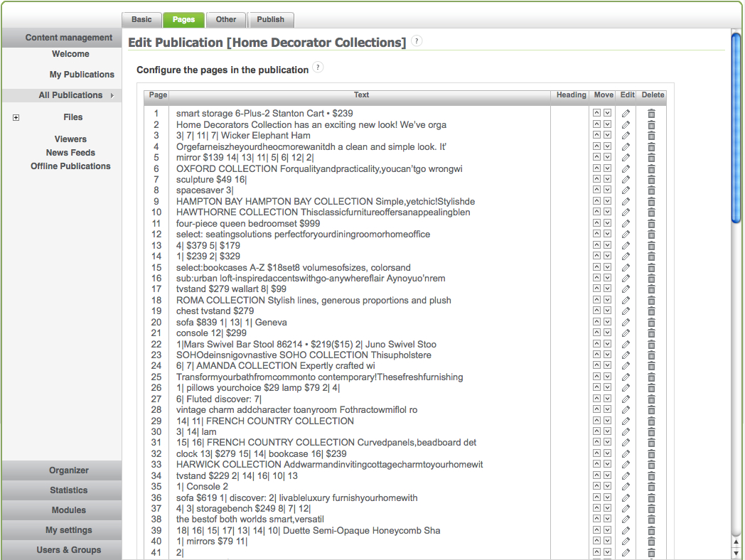745x560 pixels.
Task: Move page 39 down with arrow
Action: click(608, 530)
